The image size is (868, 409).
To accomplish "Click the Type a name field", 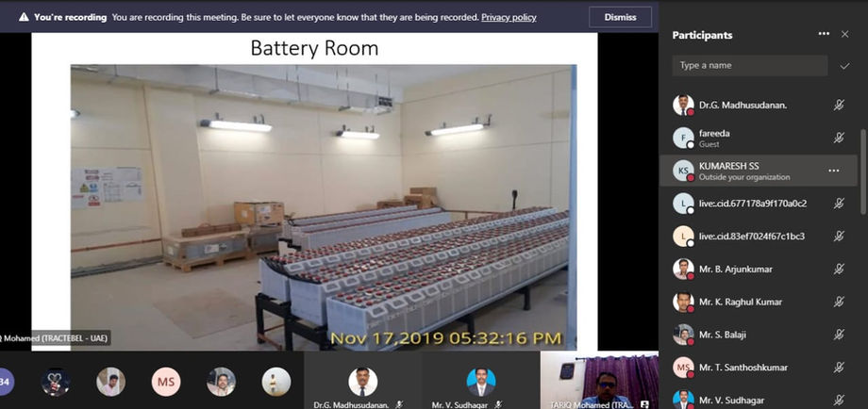I will [x=750, y=65].
